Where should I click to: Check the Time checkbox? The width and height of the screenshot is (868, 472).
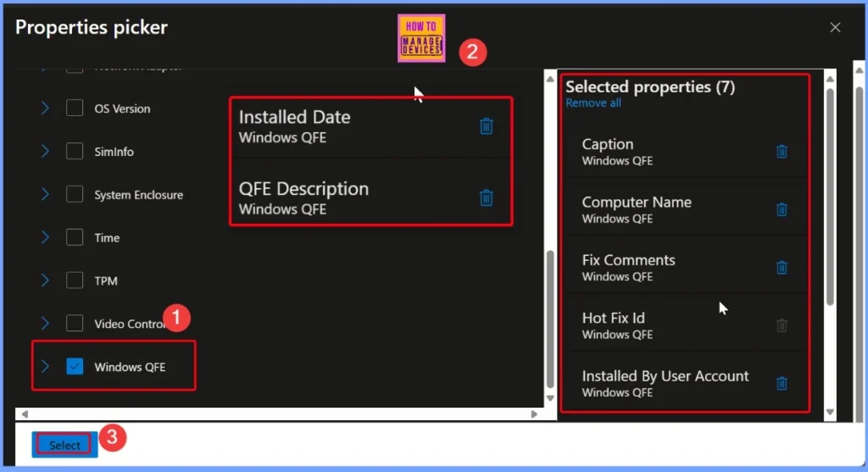coord(75,237)
